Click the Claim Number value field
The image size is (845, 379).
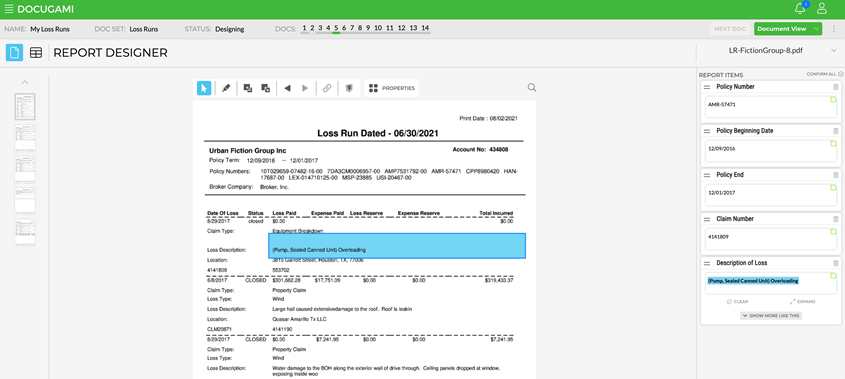click(x=771, y=238)
